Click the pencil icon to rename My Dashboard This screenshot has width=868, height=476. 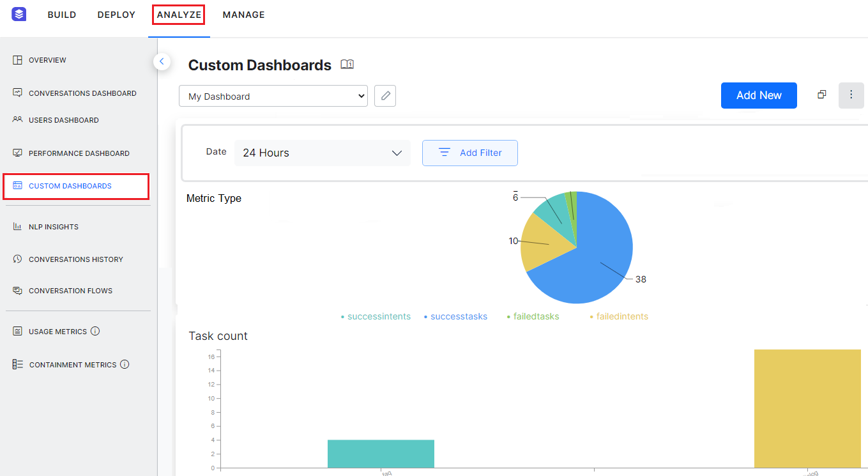tap(385, 95)
